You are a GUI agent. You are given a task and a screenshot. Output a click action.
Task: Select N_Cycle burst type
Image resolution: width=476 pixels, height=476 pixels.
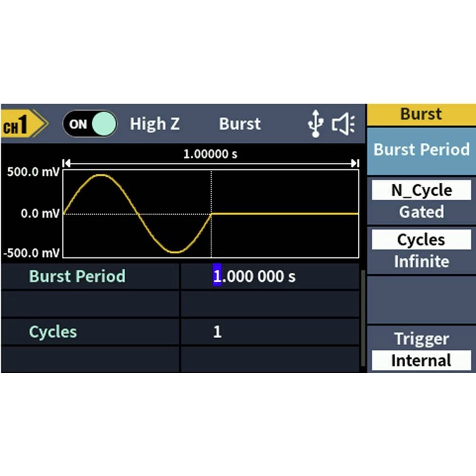[421, 189]
